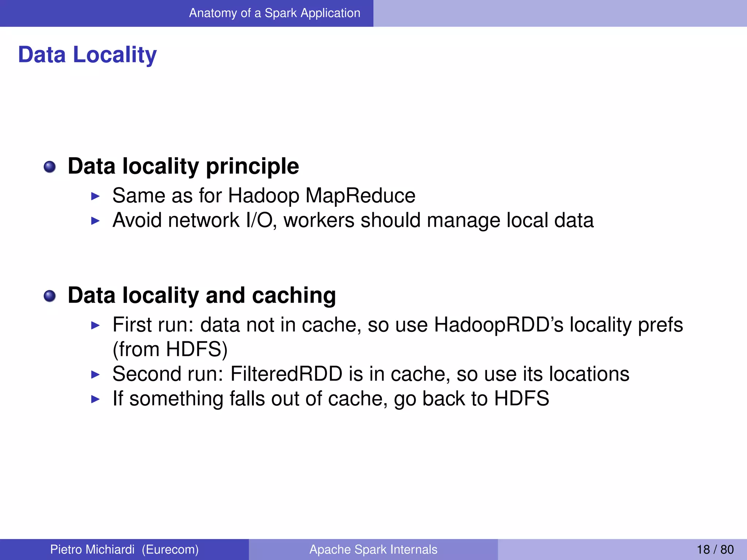The width and height of the screenshot is (747, 560).
Task: Click the First run HadoopRDD locality prefs line
Action: [397, 324]
